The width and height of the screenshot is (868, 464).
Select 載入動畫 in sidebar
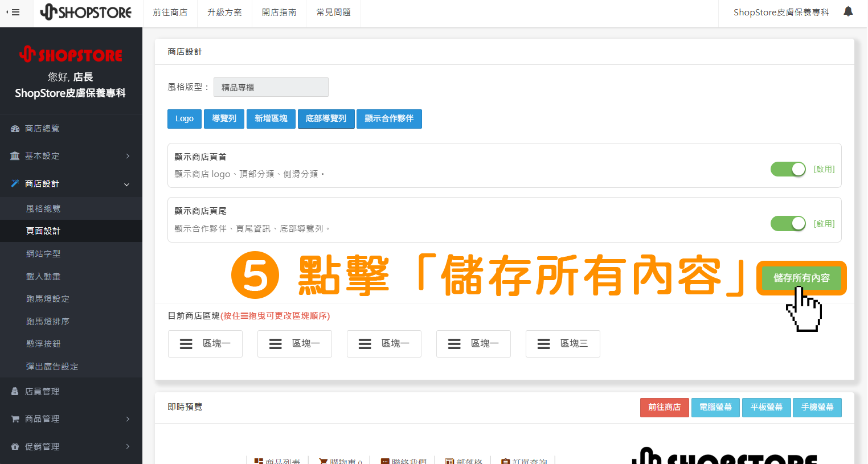71,277
